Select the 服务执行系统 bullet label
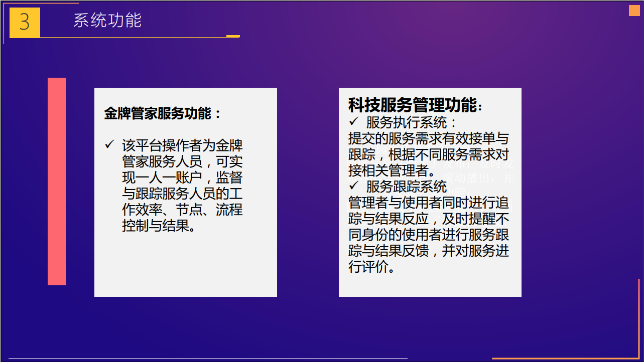This screenshot has width=644, height=362. 411,122
